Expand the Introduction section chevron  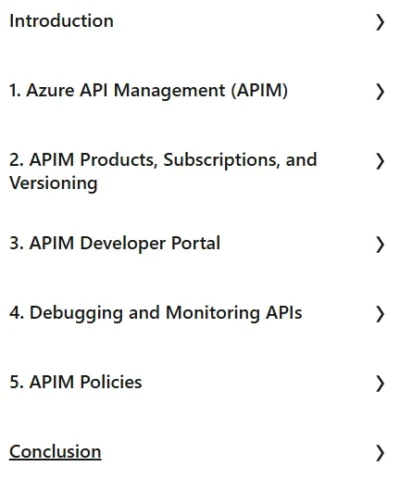click(x=380, y=22)
